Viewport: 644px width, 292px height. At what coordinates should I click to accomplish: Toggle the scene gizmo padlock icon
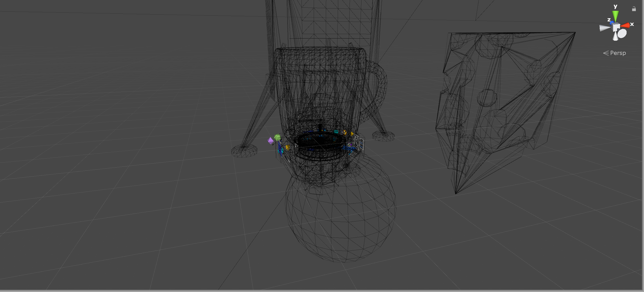[x=634, y=9]
